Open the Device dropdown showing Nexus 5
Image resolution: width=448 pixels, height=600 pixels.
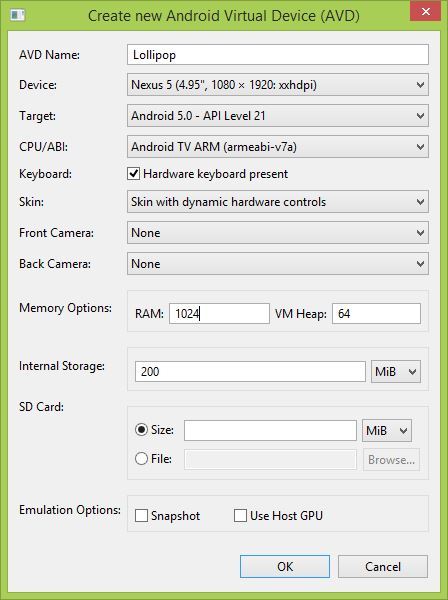click(x=278, y=85)
